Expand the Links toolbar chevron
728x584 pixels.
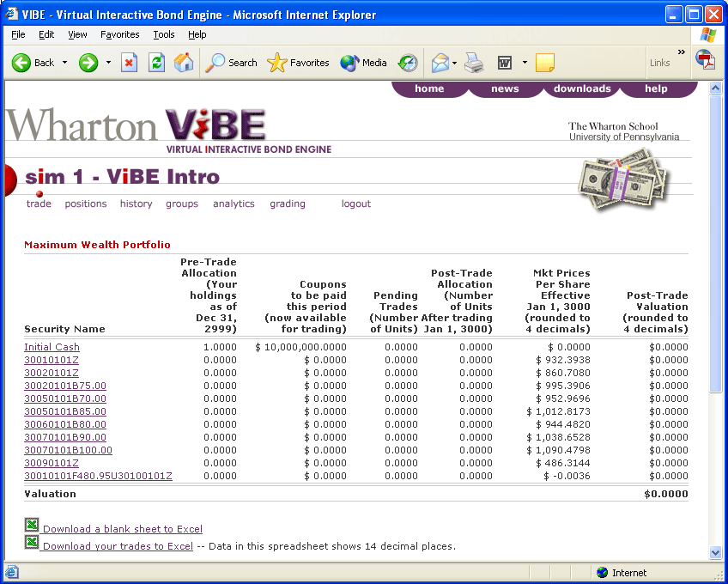[x=682, y=52]
